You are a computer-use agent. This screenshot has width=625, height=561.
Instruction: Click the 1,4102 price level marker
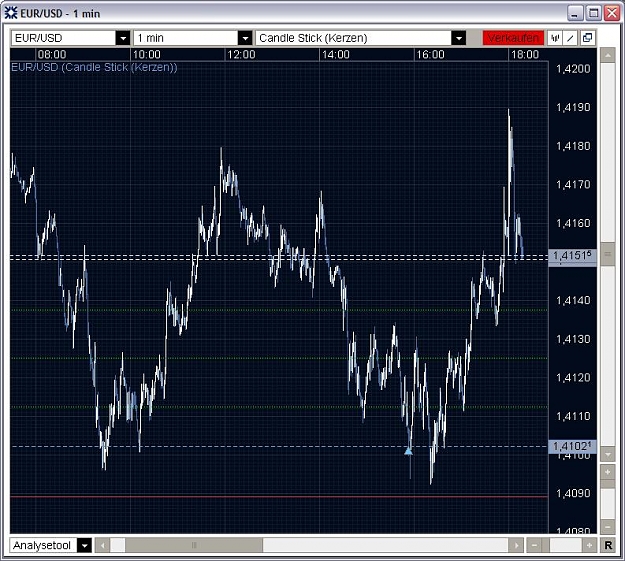coord(572,446)
